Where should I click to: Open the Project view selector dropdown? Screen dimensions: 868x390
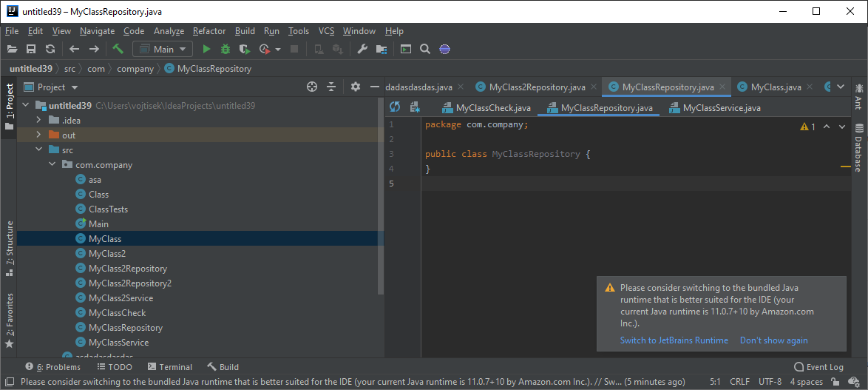51,87
